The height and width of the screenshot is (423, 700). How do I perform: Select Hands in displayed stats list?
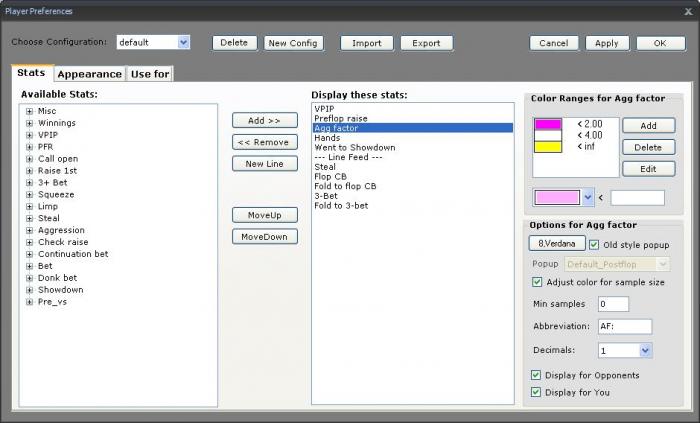pos(412,138)
